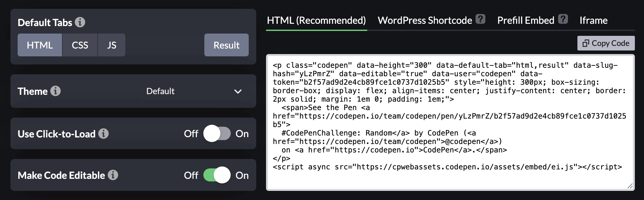644x200 pixels.
Task: Select the Iframe tab
Action: pos(593,21)
